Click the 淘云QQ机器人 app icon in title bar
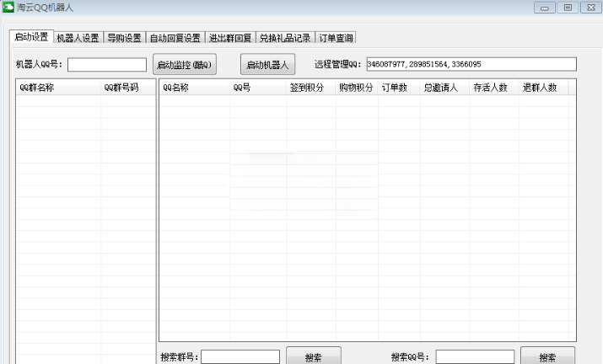This screenshot has width=603, height=364. pos(8,7)
